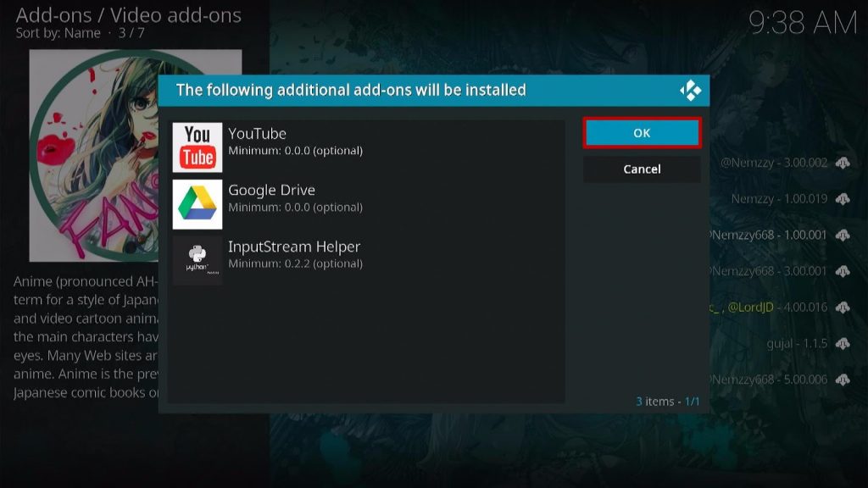The height and width of the screenshot is (488, 868).
Task: Select the Google Drive icon
Action: click(197, 204)
